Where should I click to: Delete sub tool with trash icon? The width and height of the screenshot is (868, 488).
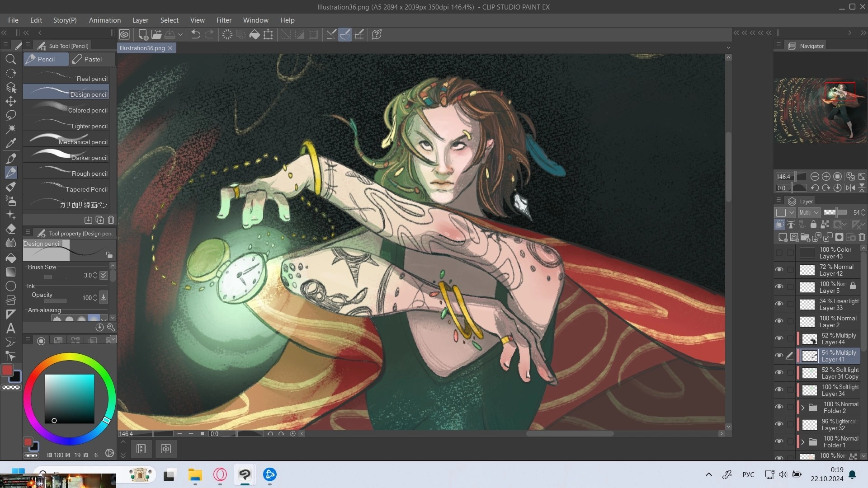click(111, 220)
